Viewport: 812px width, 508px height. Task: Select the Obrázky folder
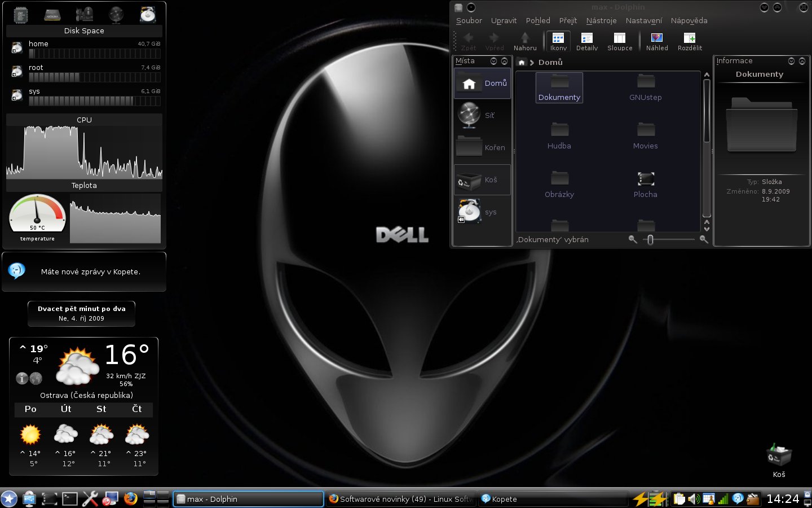[559, 185]
